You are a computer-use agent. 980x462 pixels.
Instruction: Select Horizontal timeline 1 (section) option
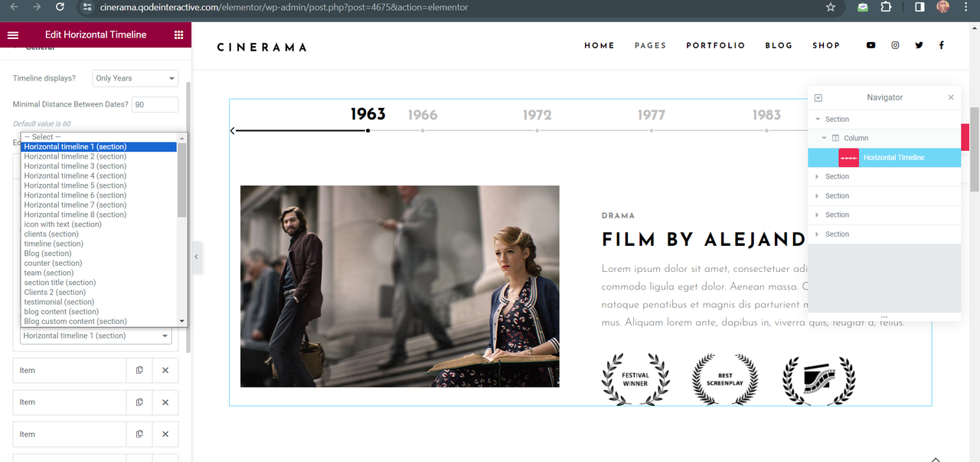(x=100, y=146)
